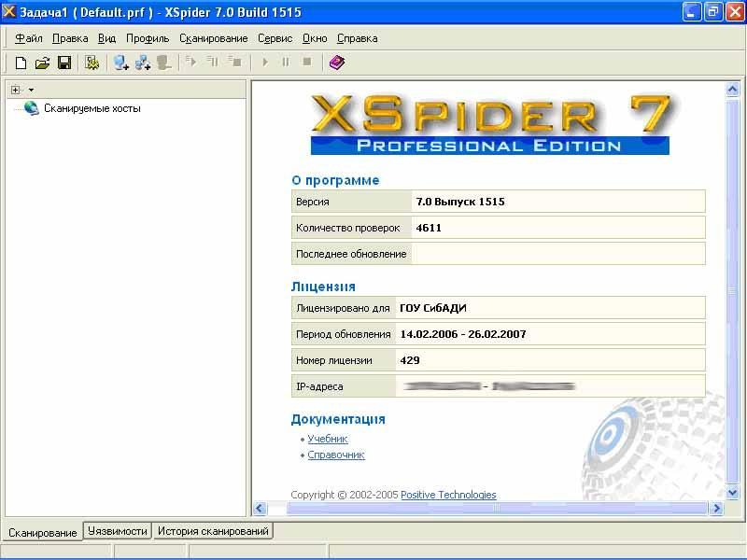Click update period 14.02.2006 - 26.02.2007

coord(463,334)
